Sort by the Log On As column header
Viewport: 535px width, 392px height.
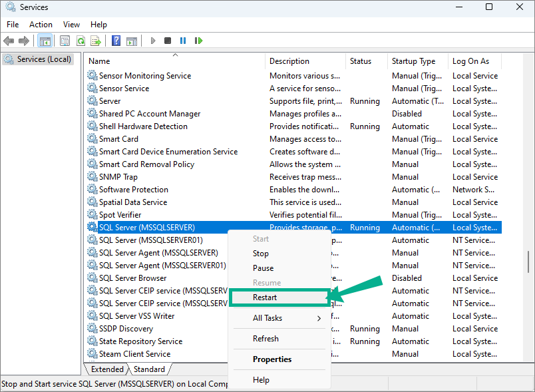coord(474,61)
